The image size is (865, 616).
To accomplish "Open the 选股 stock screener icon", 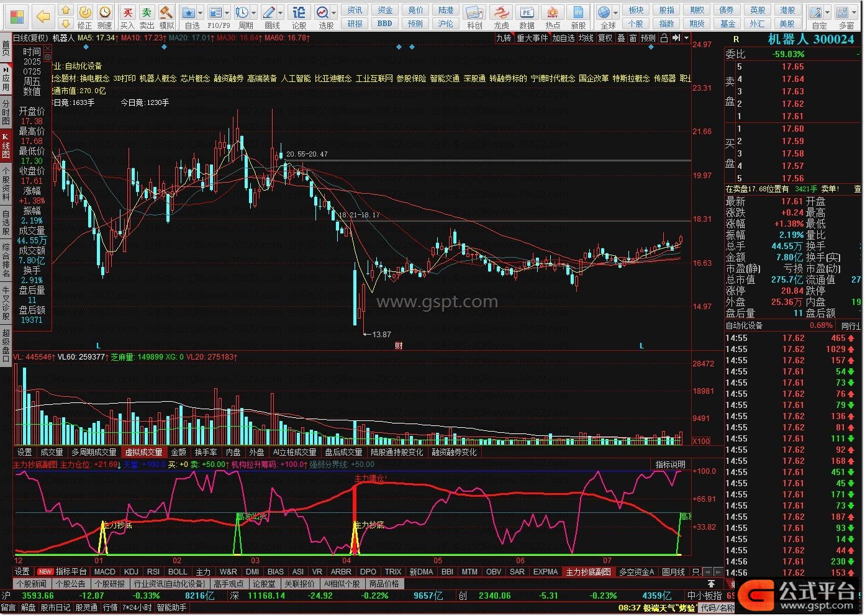I will tap(324, 17).
